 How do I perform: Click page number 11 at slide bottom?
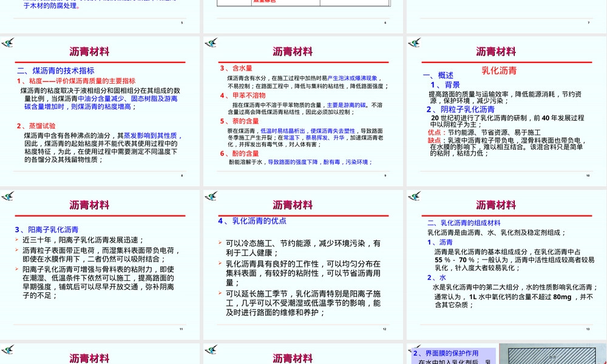tap(181, 329)
